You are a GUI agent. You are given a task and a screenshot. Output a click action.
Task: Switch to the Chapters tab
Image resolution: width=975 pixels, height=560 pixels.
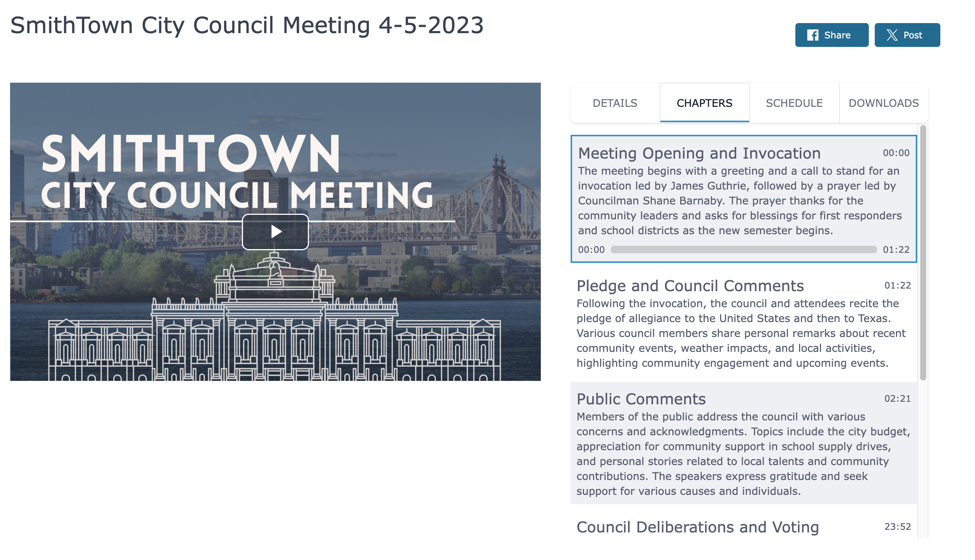point(704,103)
